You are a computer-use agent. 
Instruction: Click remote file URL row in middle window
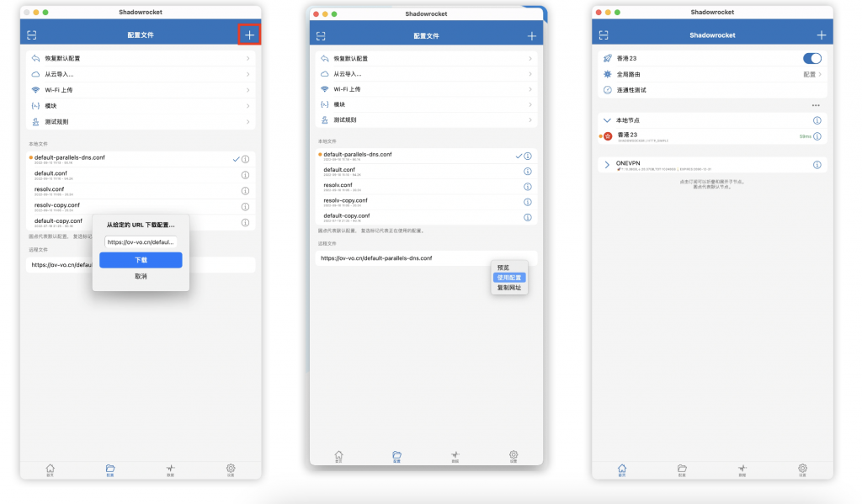pyautogui.click(x=426, y=257)
